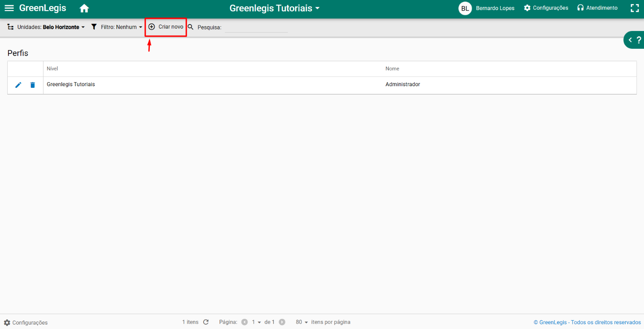The height and width of the screenshot is (329, 644).
Task: Expand the help side panel
Action: tap(634, 40)
